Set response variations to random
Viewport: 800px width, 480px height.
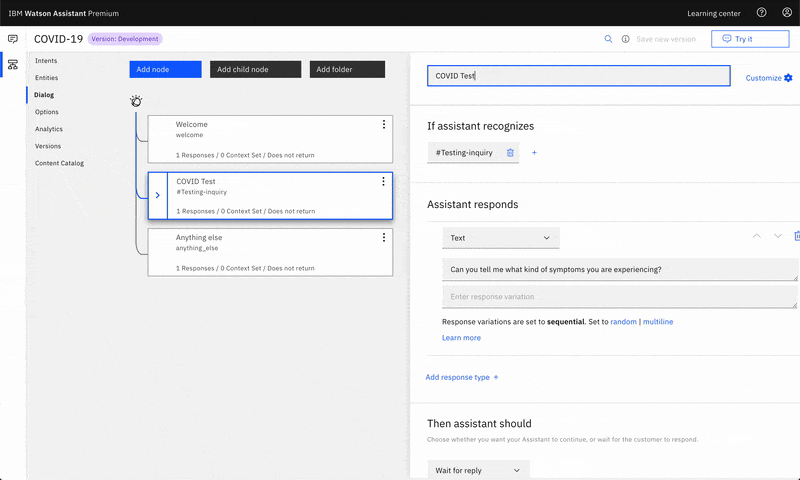click(x=623, y=322)
